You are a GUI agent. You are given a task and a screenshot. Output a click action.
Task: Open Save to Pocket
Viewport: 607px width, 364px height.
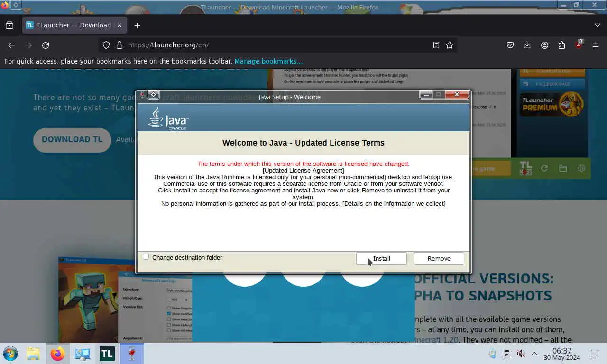510,45
